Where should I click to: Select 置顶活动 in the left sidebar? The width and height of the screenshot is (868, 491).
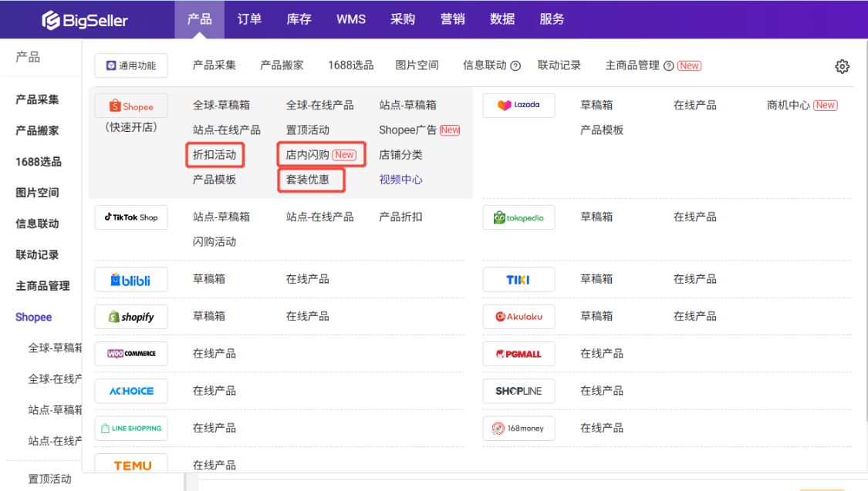tap(50, 479)
